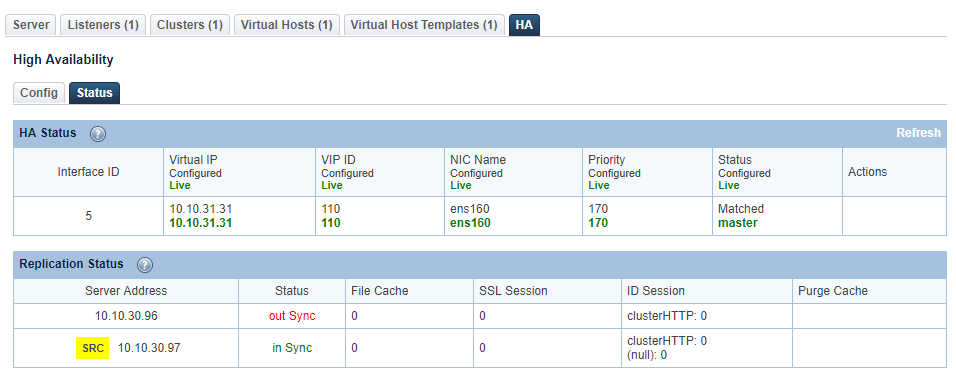Click the live virtual IP 10.10.31.31
The width and height of the screenshot is (956, 374).
pos(201,223)
